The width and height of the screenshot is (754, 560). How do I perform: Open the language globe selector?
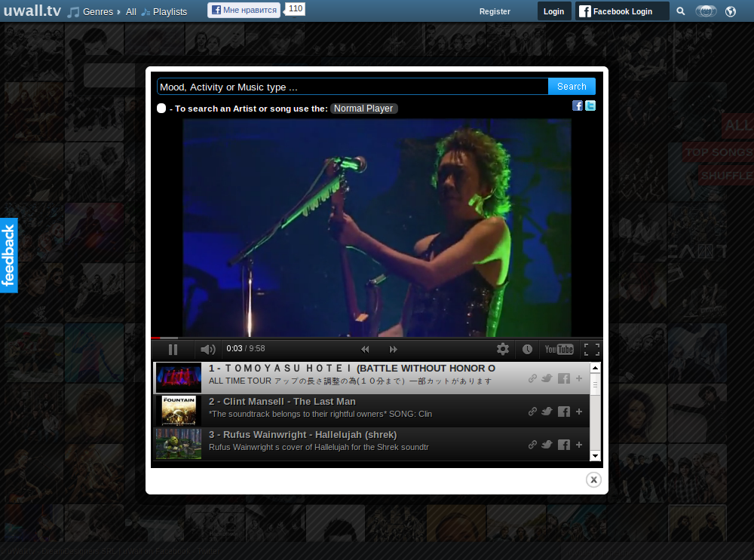730,11
